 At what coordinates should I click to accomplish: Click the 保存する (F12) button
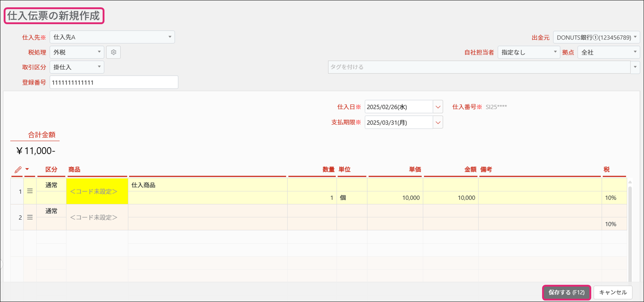[566, 292]
